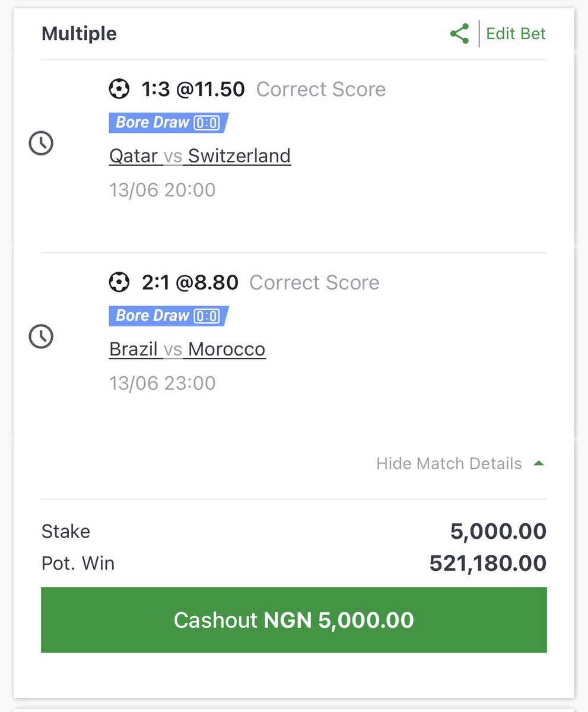Click the Bore Draw badge under 1:3 selection
This screenshot has width=588, height=712.
(x=169, y=123)
